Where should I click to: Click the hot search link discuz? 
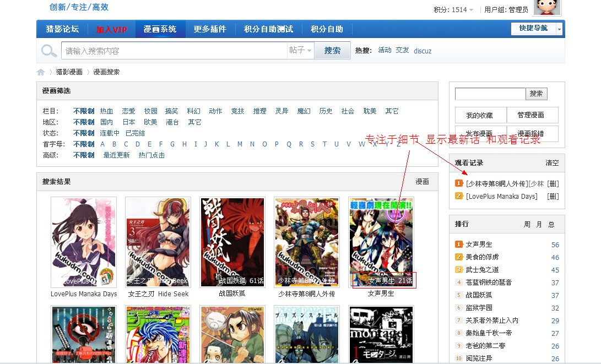tap(423, 51)
